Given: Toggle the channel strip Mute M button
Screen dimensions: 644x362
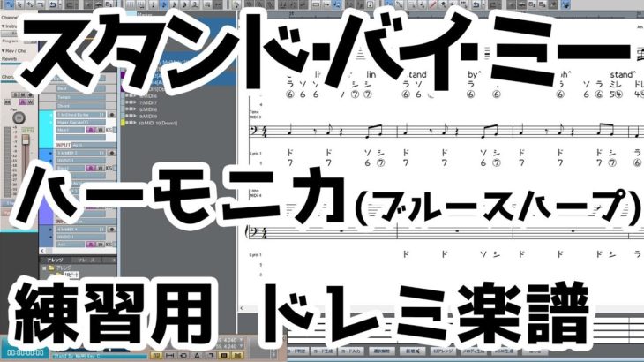Looking at the screenshot, I should pyautogui.click(x=23, y=95).
